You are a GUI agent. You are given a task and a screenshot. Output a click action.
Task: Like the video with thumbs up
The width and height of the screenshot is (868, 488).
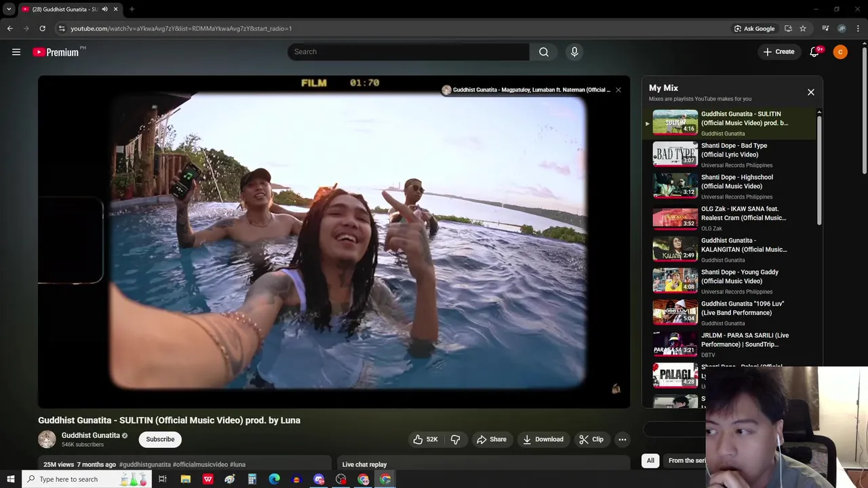pos(426,439)
